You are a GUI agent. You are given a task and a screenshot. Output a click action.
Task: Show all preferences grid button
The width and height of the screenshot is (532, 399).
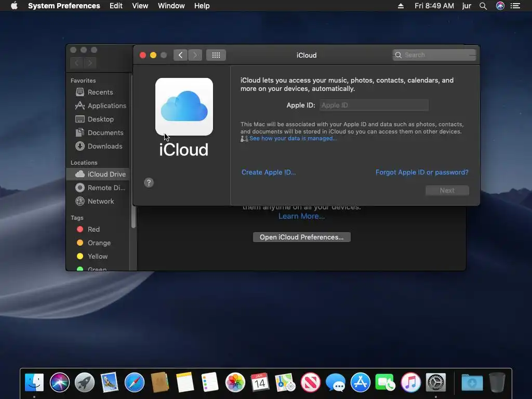point(216,55)
